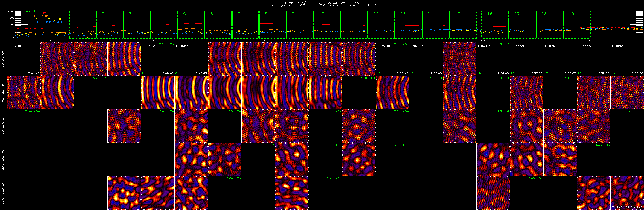Click the 12:56:00 time label

pyautogui.click(x=517, y=46)
